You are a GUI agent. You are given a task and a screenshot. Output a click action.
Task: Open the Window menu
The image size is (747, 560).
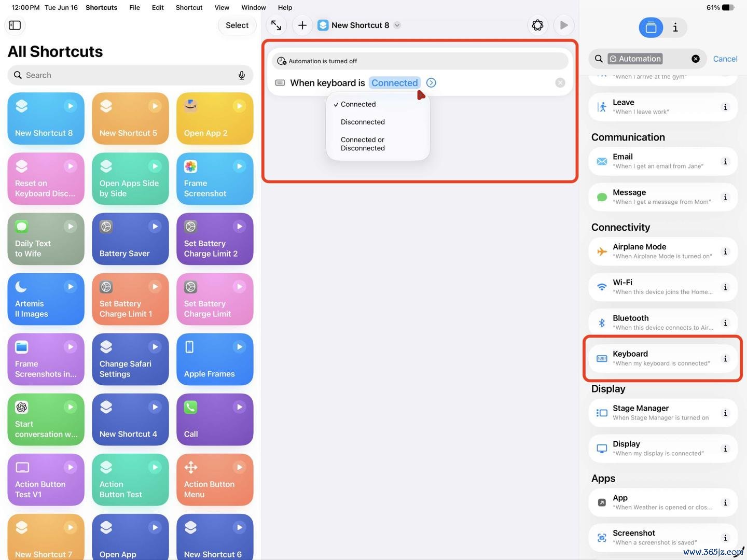coord(254,7)
